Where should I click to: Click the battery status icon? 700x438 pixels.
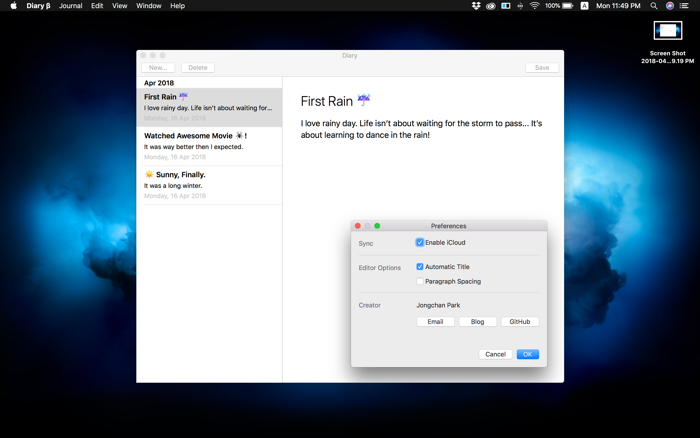(568, 6)
